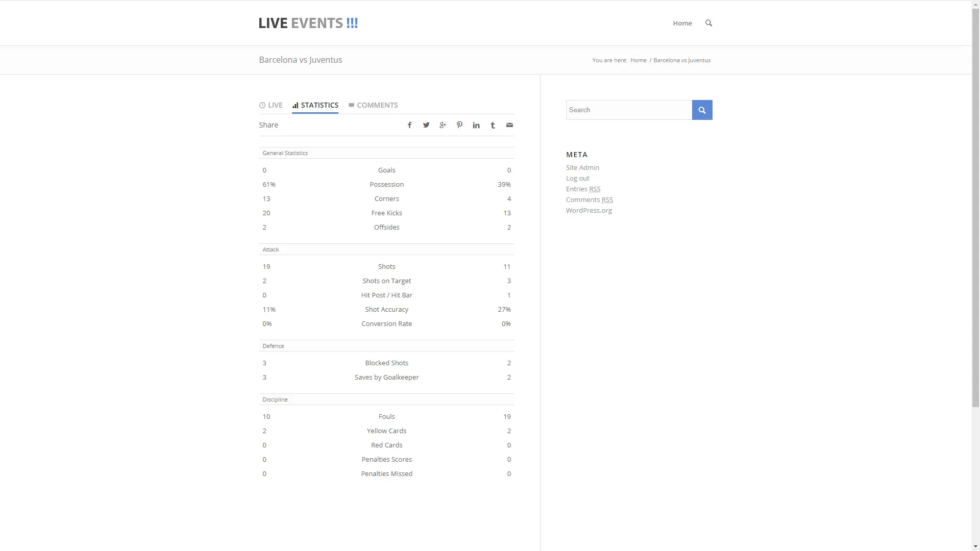
Task: Focus the sidebar Search field
Action: pos(629,110)
